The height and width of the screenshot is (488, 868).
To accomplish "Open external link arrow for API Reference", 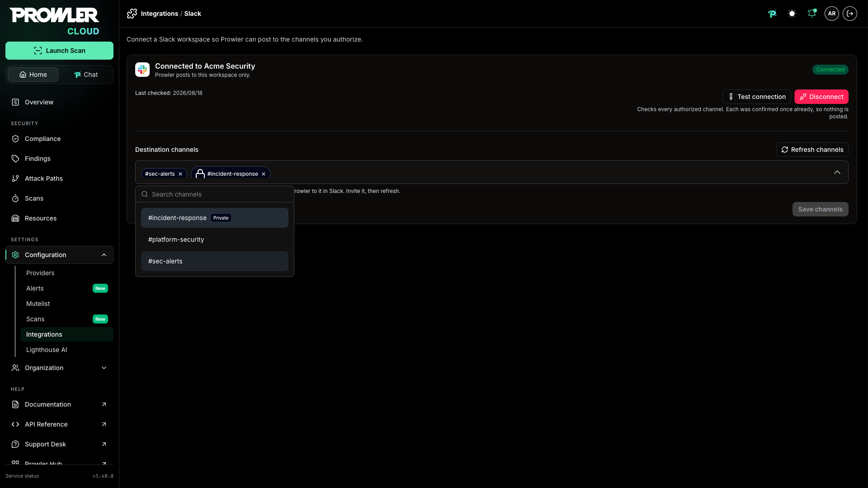I will coord(104,424).
